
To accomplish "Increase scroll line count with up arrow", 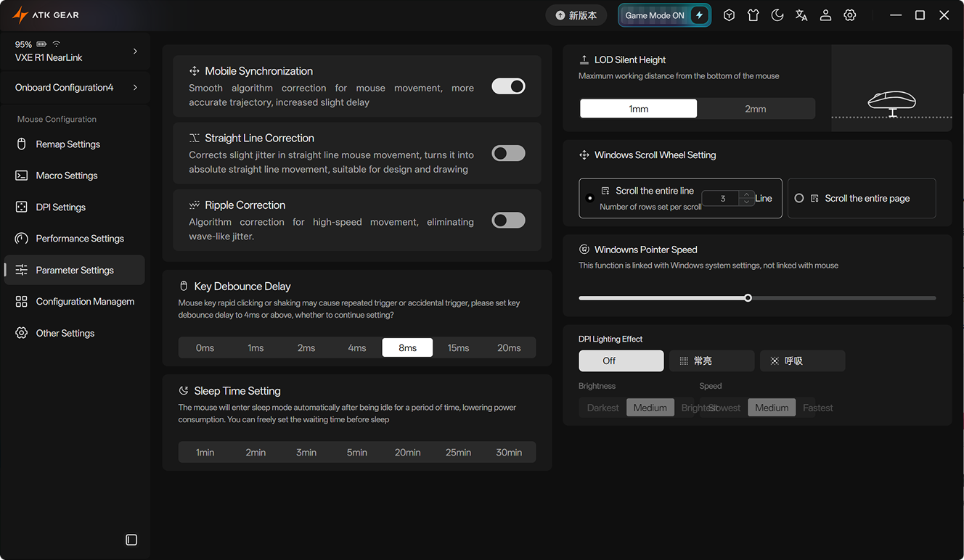I will (x=746, y=194).
